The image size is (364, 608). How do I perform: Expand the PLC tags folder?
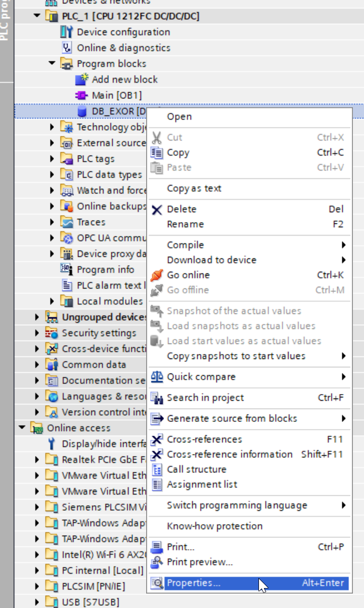click(x=52, y=158)
